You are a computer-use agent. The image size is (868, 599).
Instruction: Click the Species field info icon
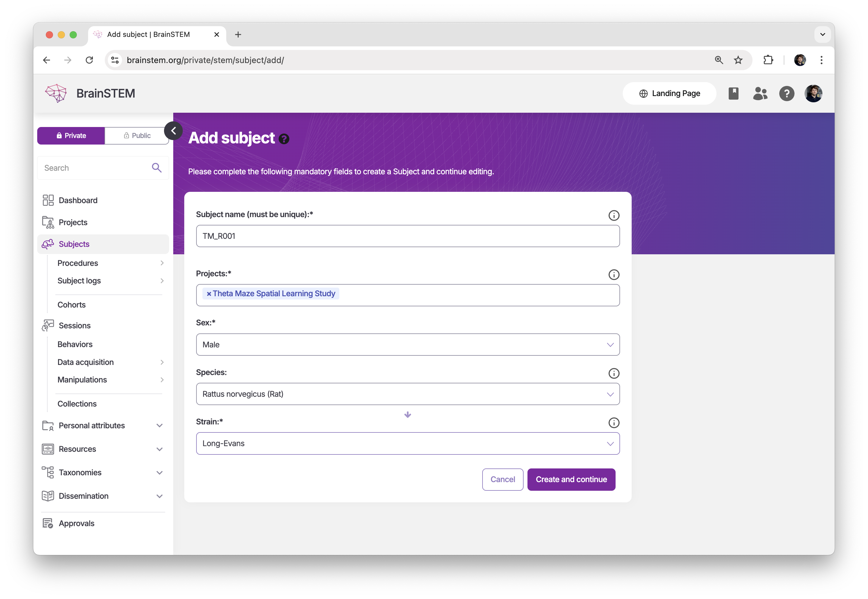click(613, 374)
